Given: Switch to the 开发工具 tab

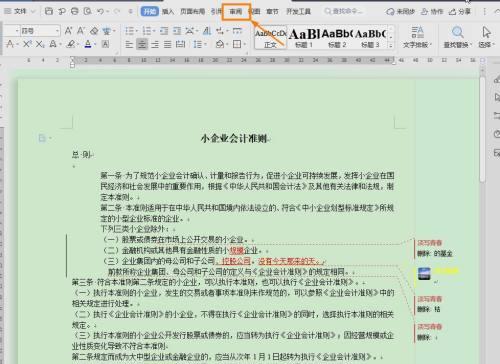Looking at the screenshot, I should [x=298, y=11].
